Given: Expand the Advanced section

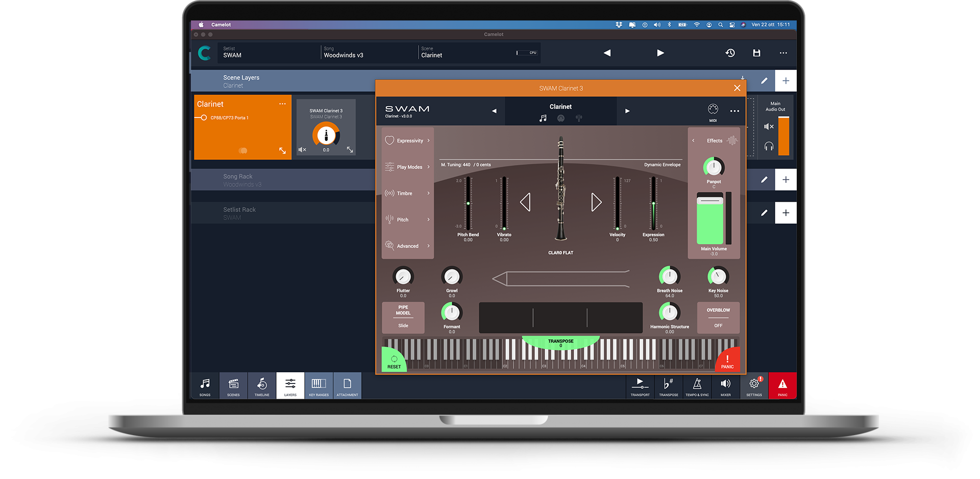Looking at the screenshot, I should click(x=407, y=246).
